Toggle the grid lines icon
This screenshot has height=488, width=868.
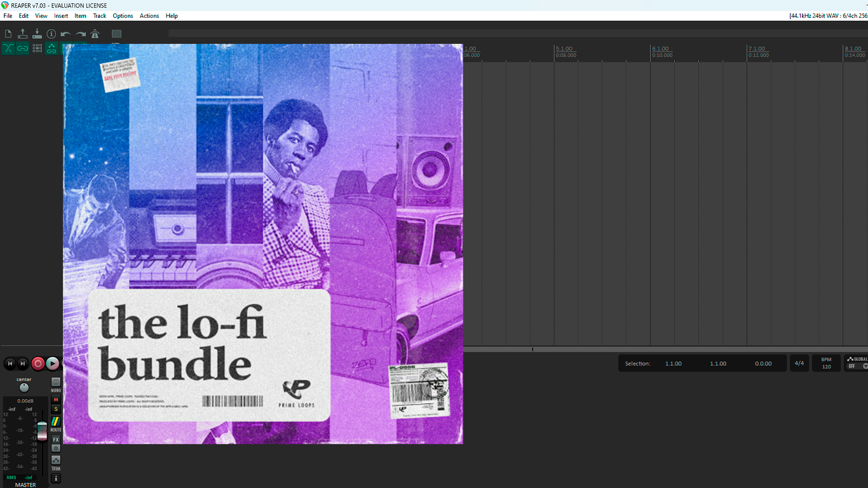click(x=37, y=48)
